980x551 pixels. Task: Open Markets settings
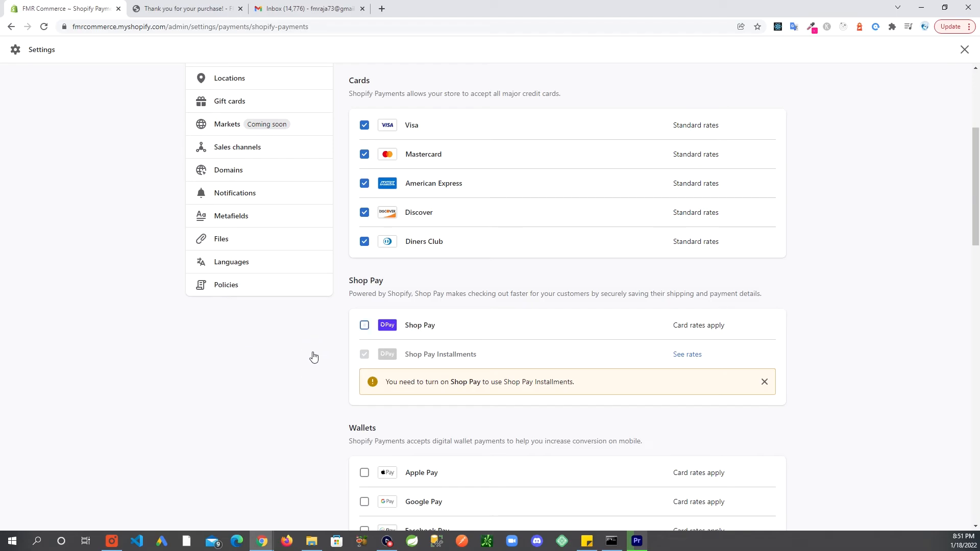click(x=259, y=124)
